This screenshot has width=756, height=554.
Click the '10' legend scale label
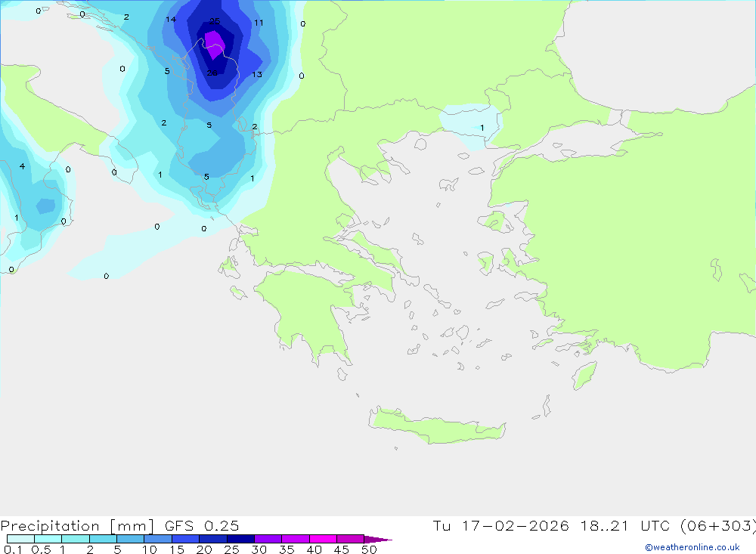click(150, 549)
